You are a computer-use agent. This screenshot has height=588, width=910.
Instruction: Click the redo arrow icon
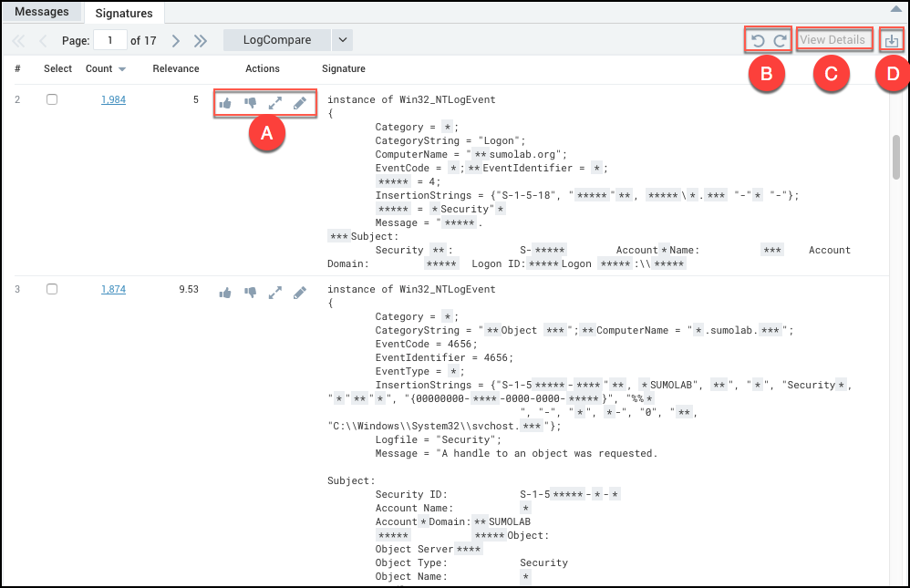click(780, 41)
